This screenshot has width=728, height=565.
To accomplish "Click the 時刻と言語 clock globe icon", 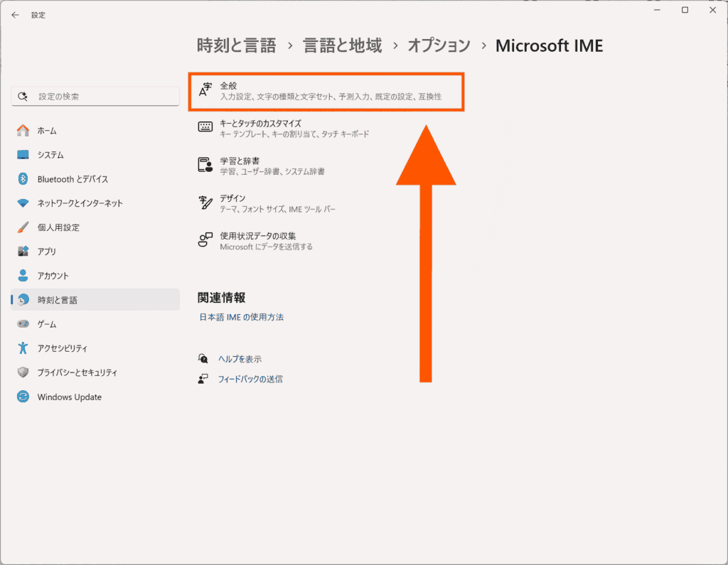I will coord(23,299).
